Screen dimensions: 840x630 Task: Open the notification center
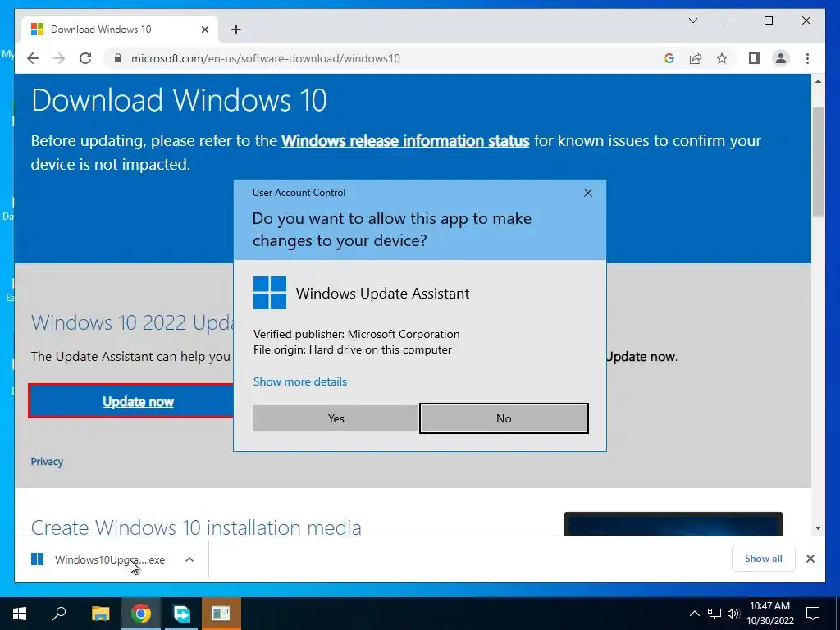pyautogui.click(x=813, y=614)
